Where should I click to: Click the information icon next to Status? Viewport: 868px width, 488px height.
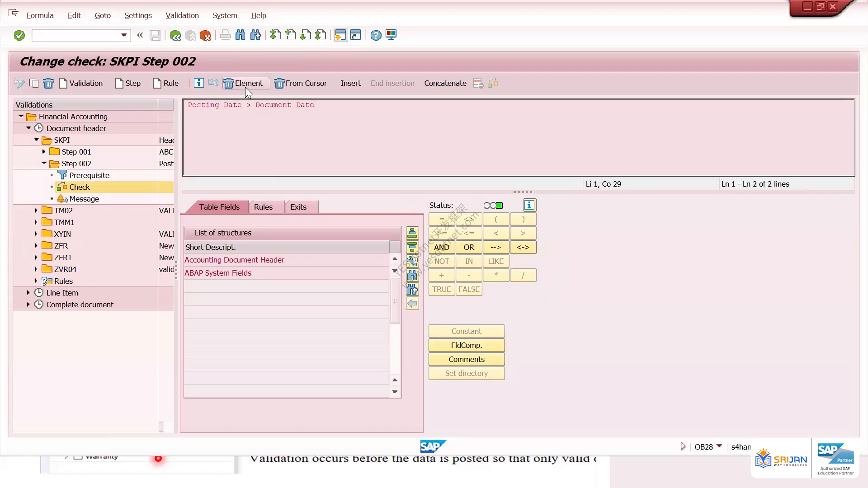point(529,205)
